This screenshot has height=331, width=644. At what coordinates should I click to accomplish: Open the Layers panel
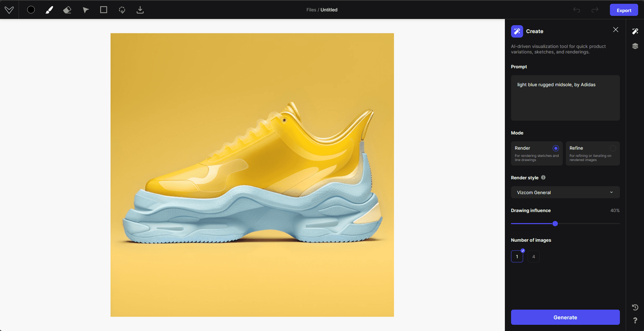pyautogui.click(x=635, y=46)
